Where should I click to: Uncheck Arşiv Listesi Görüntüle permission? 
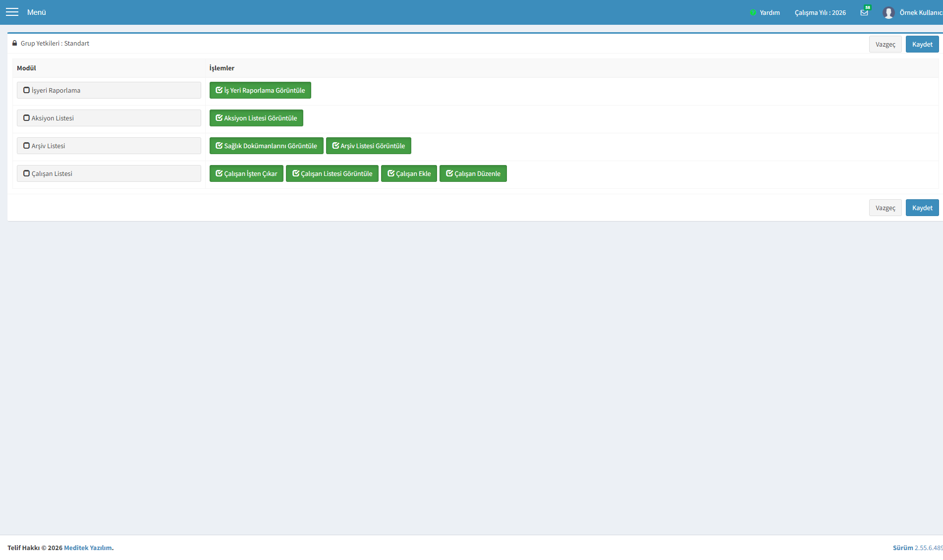[368, 146]
